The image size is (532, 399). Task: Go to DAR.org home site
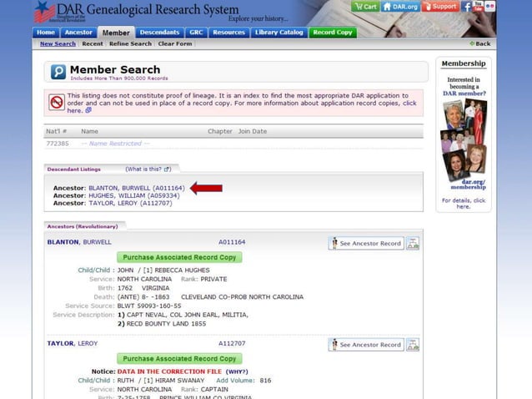click(400, 7)
